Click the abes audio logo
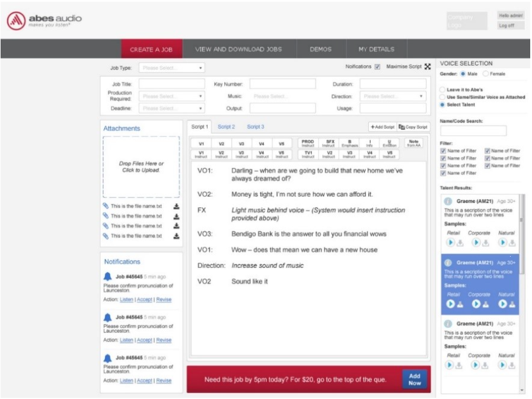 [x=44, y=21]
